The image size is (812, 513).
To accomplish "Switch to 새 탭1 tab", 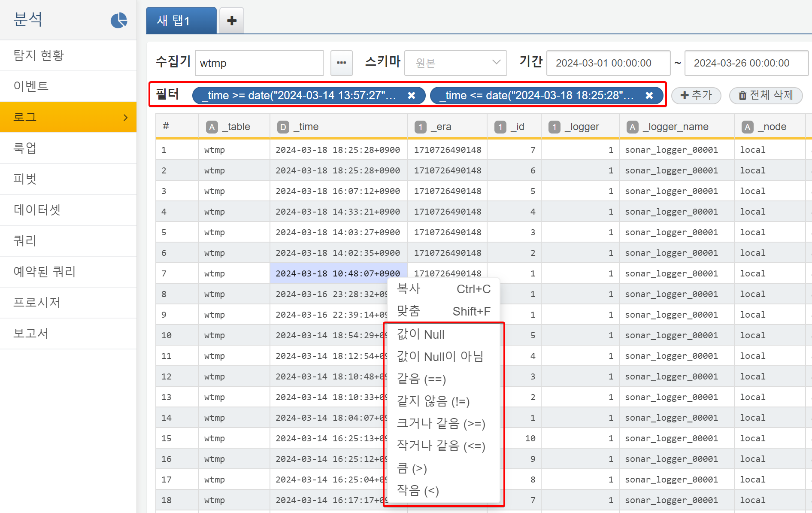I will coord(181,20).
